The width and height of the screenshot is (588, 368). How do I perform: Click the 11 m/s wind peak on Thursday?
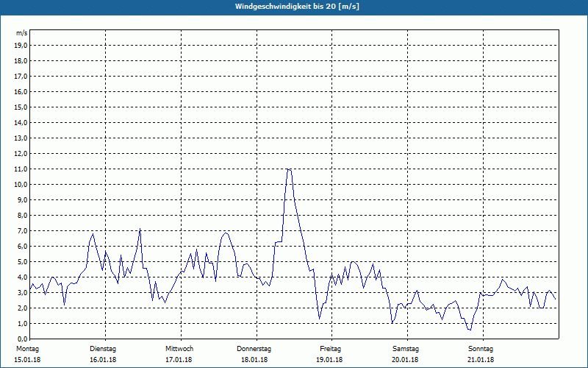click(x=289, y=170)
